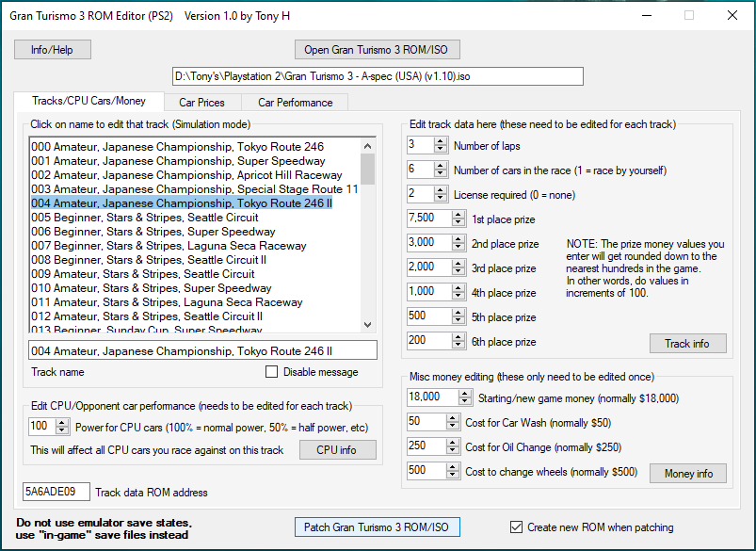Click the 1st place prize field
Image resolution: width=756 pixels, height=551 pixels.
419,219
